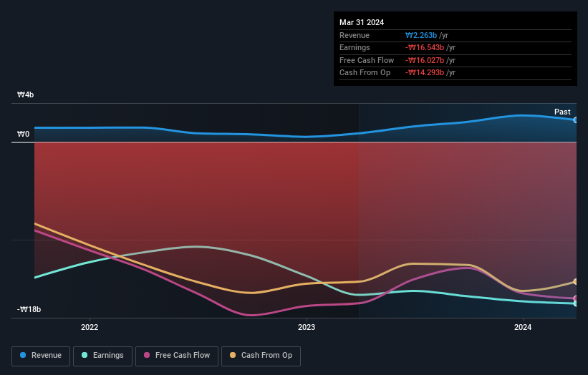The image size is (588, 375).
Task: Click the orange Cash From Op endpoint marker
Action: [576, 282]
